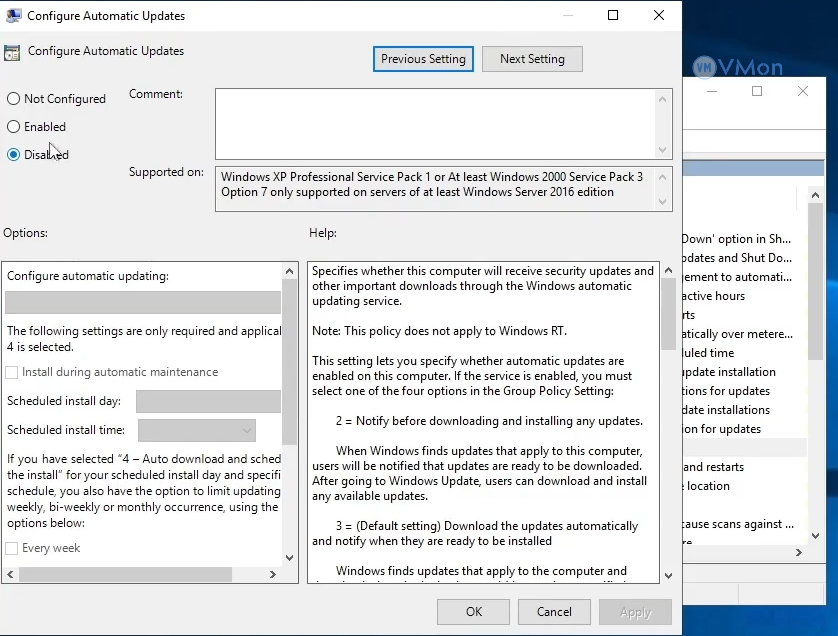This screenshot has height=636, width=838.
Task: Select the Not Configured radio button
Action: pyautogui.click(x=13, y=99)
